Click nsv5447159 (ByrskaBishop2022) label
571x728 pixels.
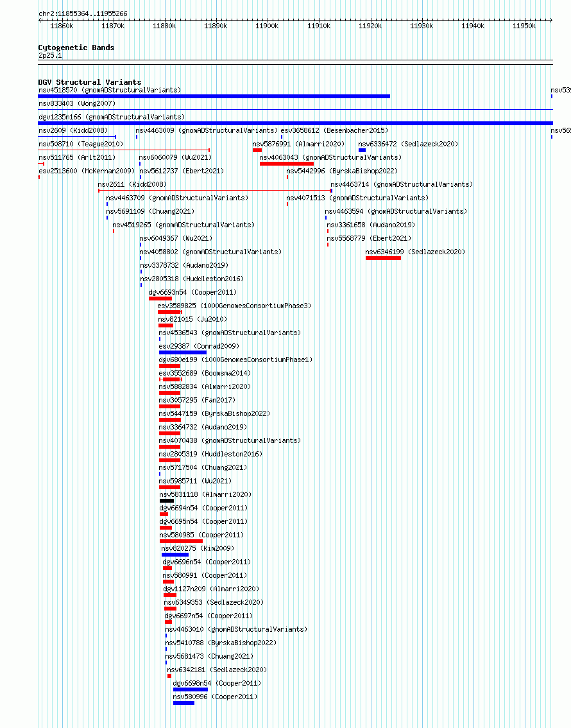pyautogui.click(x=214, y=413)
